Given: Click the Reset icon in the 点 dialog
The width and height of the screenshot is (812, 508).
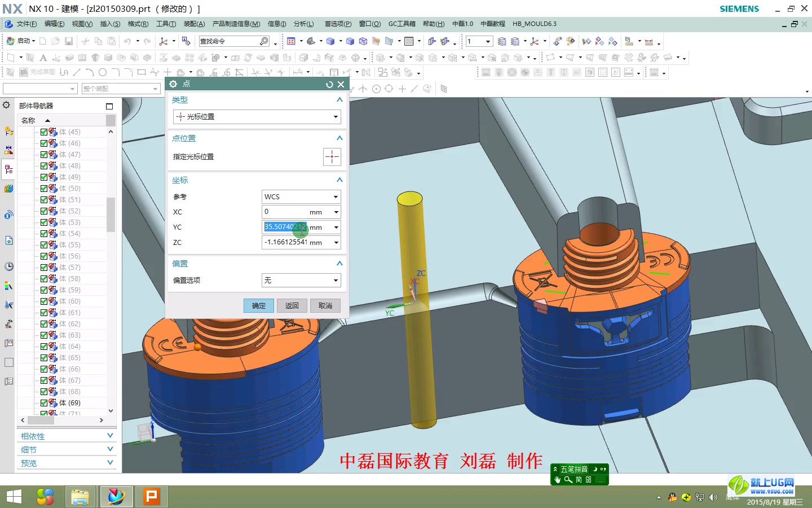Looking at the screenshot, I should pyautogui.click(x=329, y=84).
